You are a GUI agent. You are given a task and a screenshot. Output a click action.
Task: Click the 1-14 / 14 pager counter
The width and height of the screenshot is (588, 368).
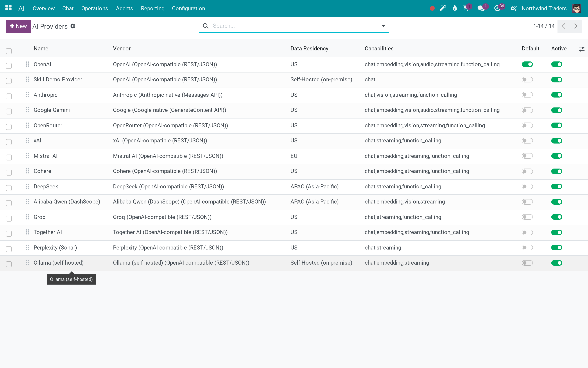544,26
